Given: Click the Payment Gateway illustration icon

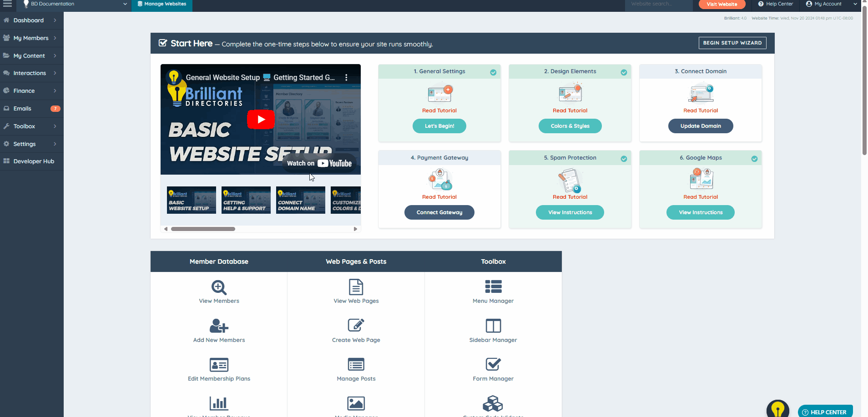Looking at the screenshot, I should (440, 179).
